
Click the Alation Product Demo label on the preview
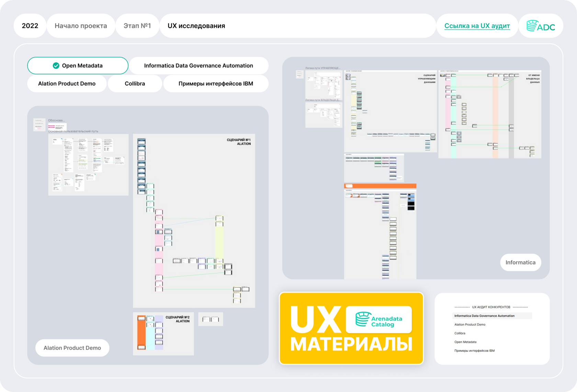[72, 348]
